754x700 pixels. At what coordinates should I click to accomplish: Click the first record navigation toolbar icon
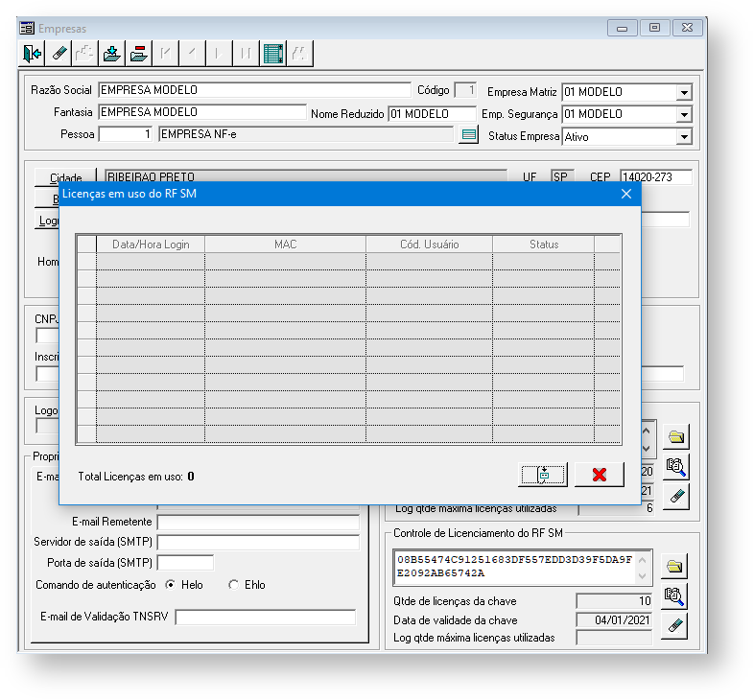point(165,54)
